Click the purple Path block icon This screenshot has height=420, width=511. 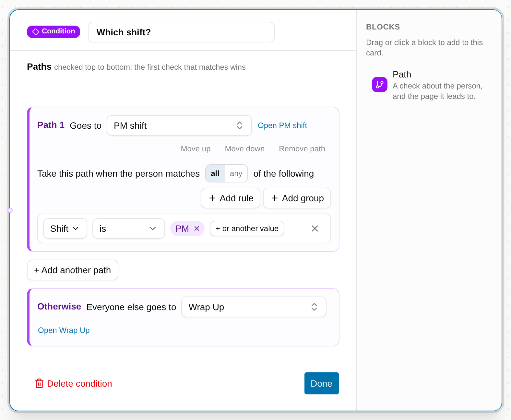(x=379, y=85)
